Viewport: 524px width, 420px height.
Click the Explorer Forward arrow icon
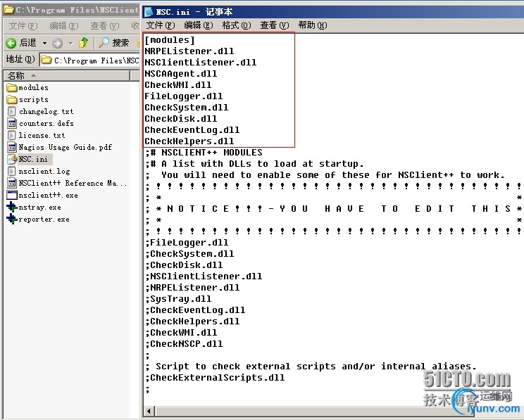click(58, 43)
